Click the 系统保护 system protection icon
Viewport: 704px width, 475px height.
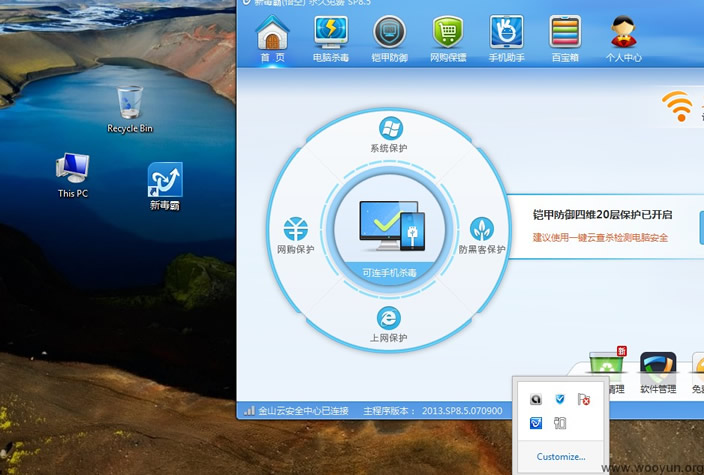click(389, 134)
